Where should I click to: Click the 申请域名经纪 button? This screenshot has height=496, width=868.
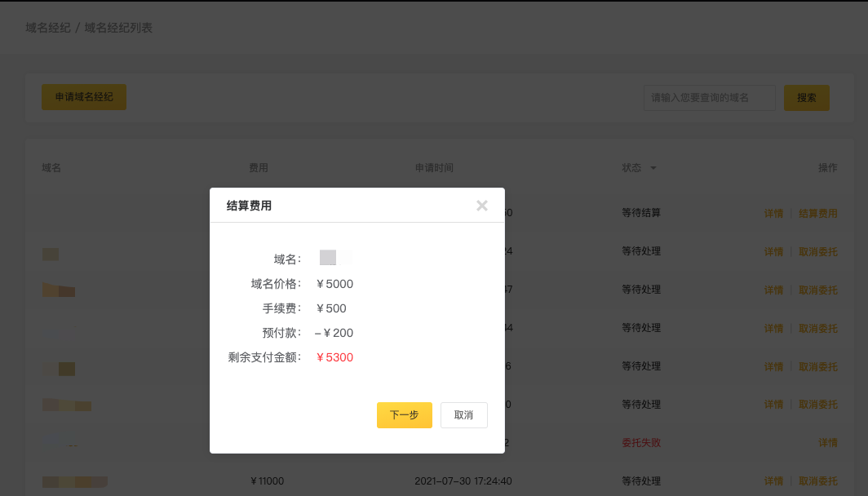tap(84, 97)
